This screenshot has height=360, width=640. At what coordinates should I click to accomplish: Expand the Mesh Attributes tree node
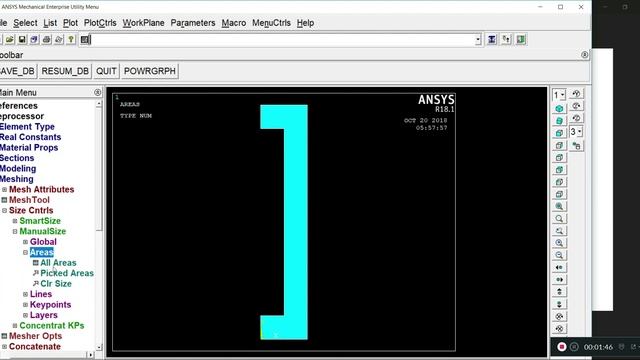[4, 189]
